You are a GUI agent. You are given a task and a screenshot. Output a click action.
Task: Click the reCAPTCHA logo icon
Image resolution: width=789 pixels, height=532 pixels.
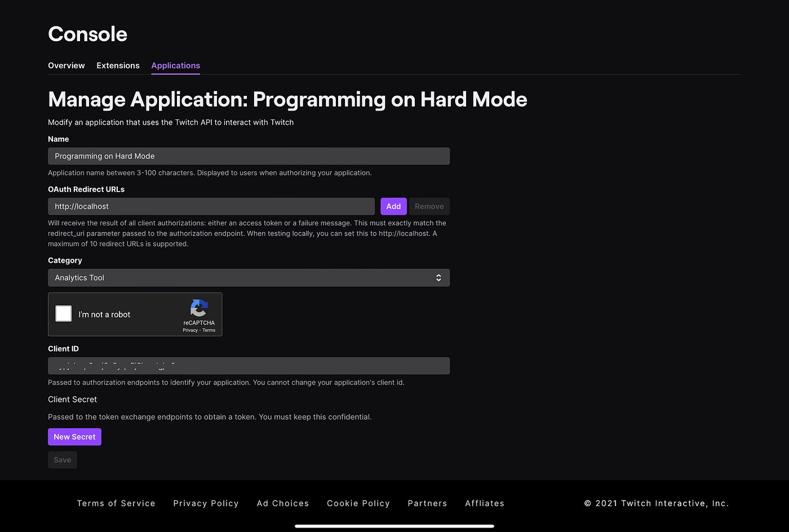click(199, 309)
